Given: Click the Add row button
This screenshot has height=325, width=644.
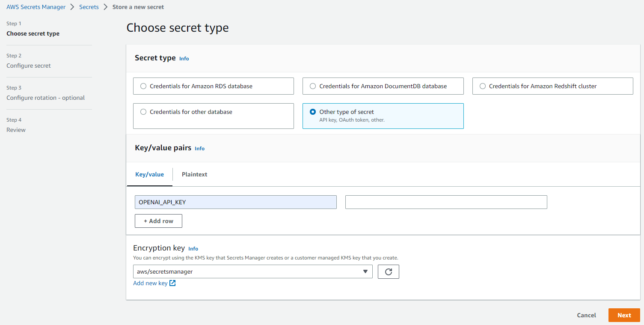Looking at the screenshot, I should pyautogui.click(x=158, y=221).
